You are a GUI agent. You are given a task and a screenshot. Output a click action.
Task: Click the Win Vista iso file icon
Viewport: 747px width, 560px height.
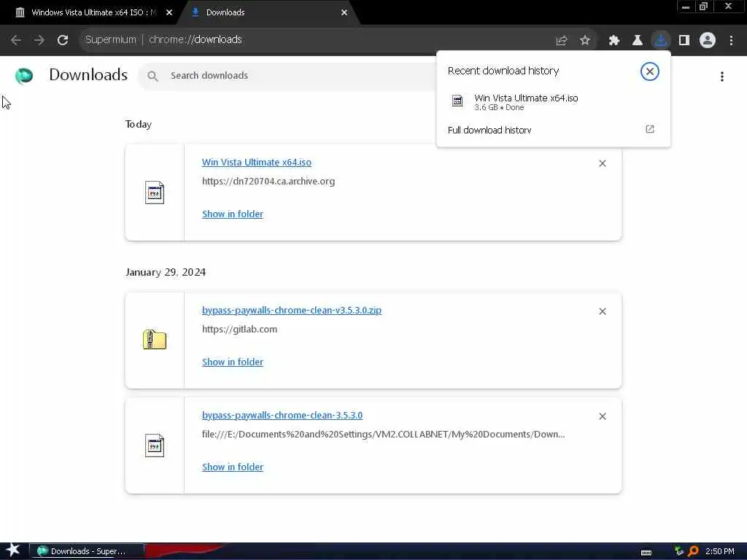155,192
